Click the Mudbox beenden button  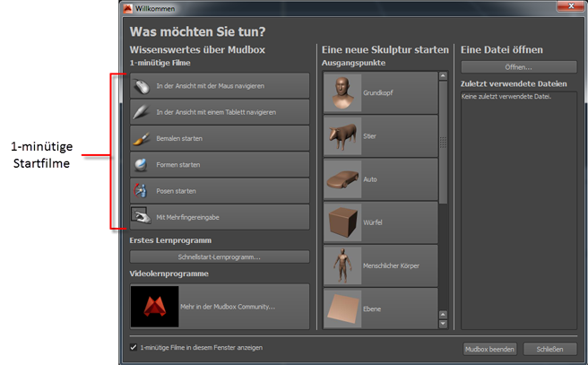pos(489,349)
